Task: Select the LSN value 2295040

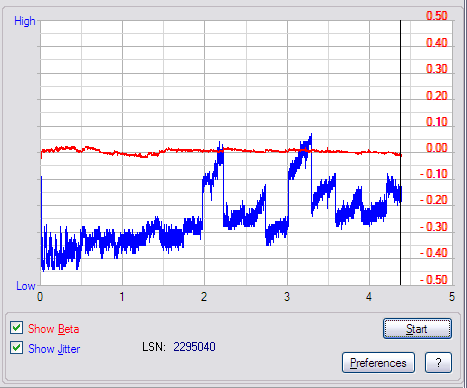Action: pyautogui.click(x=194, y=347)
